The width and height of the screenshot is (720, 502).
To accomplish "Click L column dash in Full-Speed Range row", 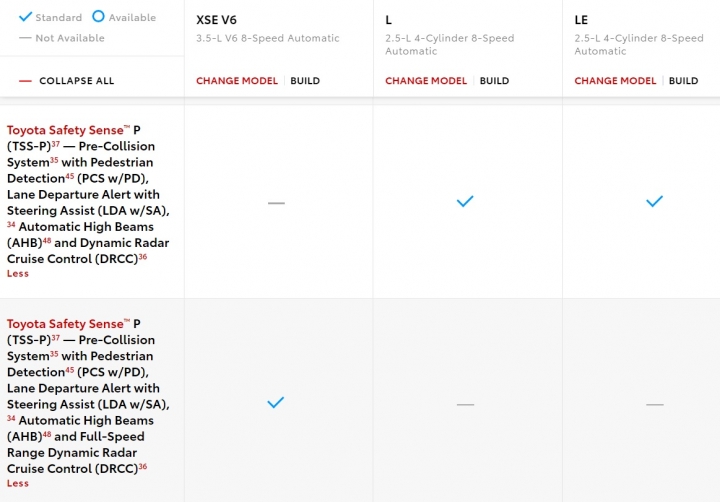I will [x=465, y=405].
